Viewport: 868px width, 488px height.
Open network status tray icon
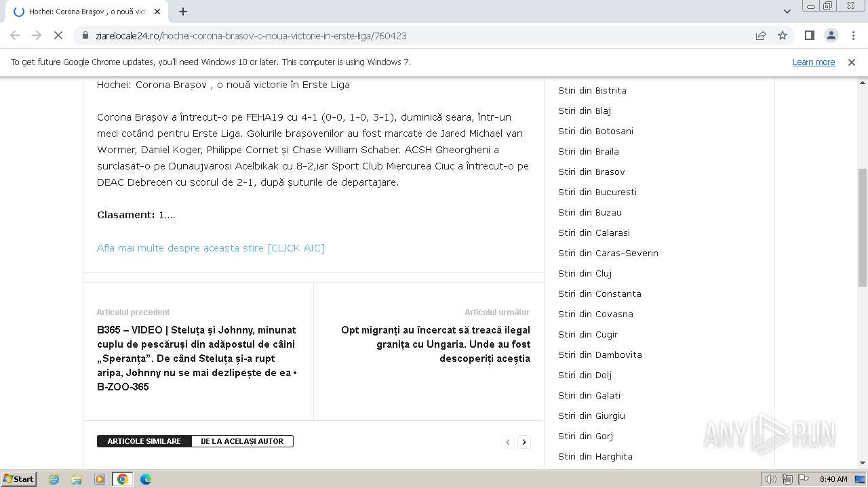[x=787, y=479]
